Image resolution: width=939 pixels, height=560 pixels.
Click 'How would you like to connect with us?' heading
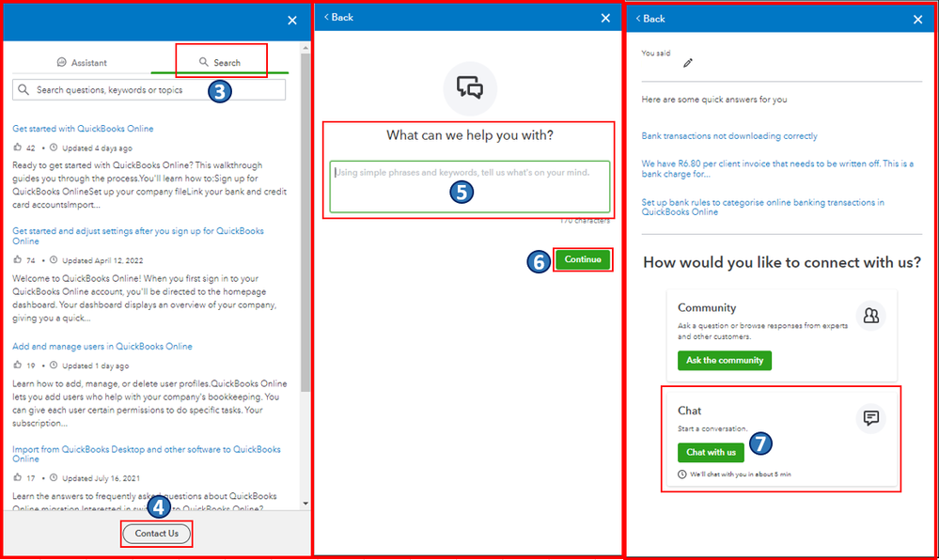click(781, 262)
